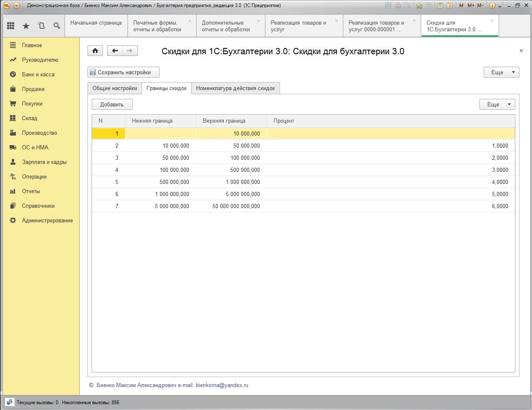Click the search magnifier icon

tap(57, 26)
